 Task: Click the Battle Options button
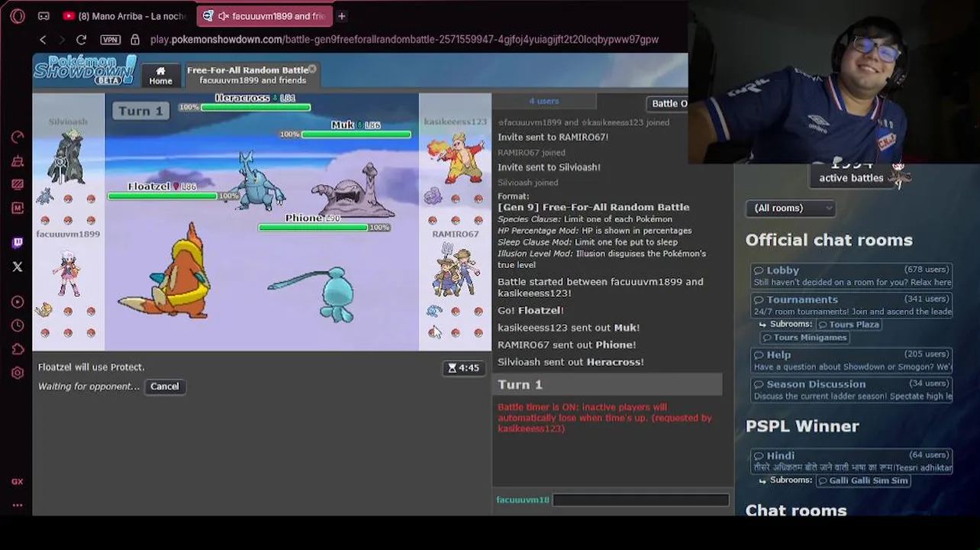tap(669, 104)
